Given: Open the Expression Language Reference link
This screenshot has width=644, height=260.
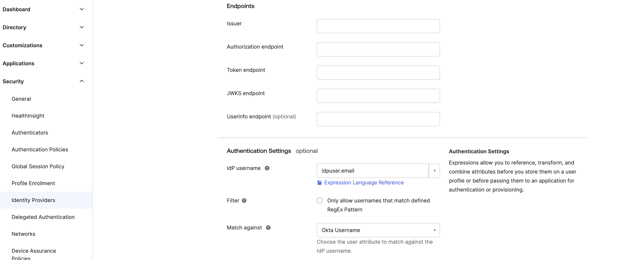Looking at the screenshot, I should click(x=364, y=183).
